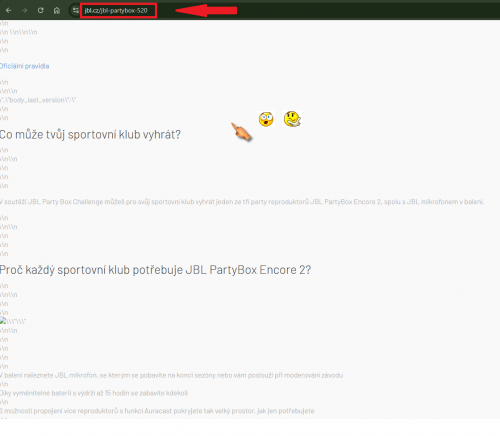The width and height of the screenshot is (500, 436).
Task: Click the surprised face emoji
Action: pos(266,119)
